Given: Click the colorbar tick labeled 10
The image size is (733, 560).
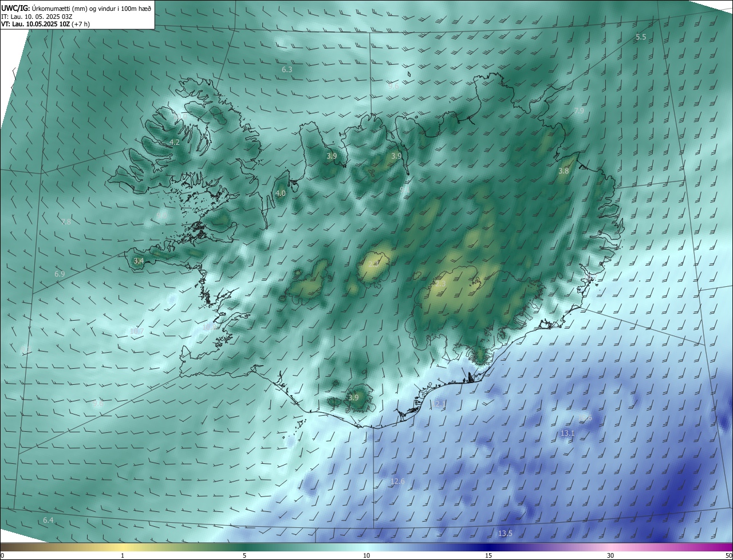Looking at the screenshot, I should click(x=366, y=555).
